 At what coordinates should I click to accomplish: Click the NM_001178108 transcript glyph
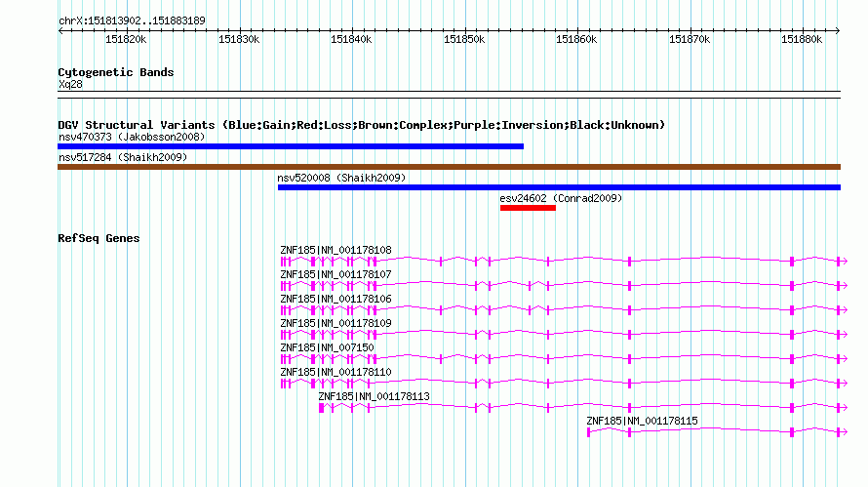pyautogui.click(x=564, y=261)
